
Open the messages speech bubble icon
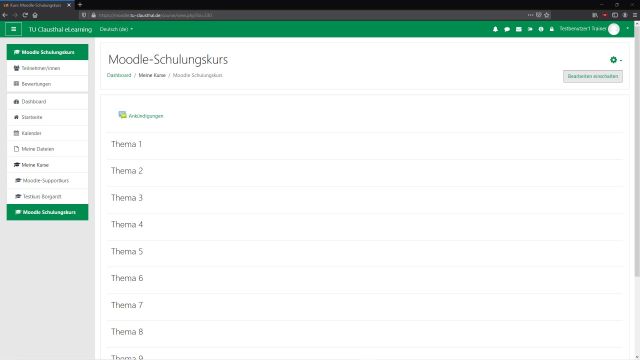click(x=507, y=29)
